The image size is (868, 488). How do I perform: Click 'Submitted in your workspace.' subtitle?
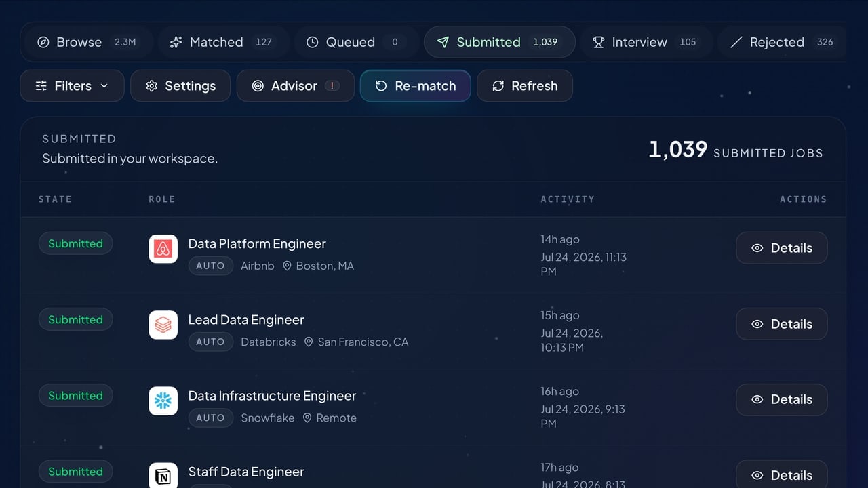pos(130,159)
